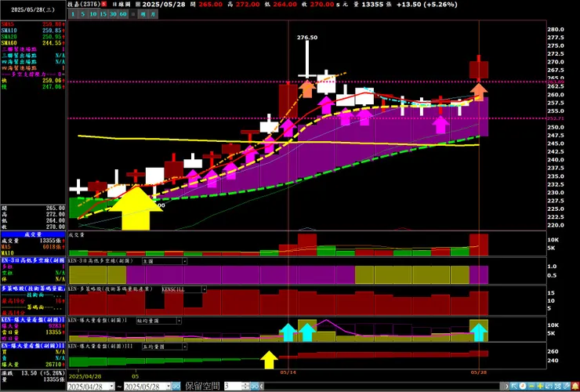580x392 pixels.
Task: Select the cursor pointer tool icon
Action: [514, 387]
